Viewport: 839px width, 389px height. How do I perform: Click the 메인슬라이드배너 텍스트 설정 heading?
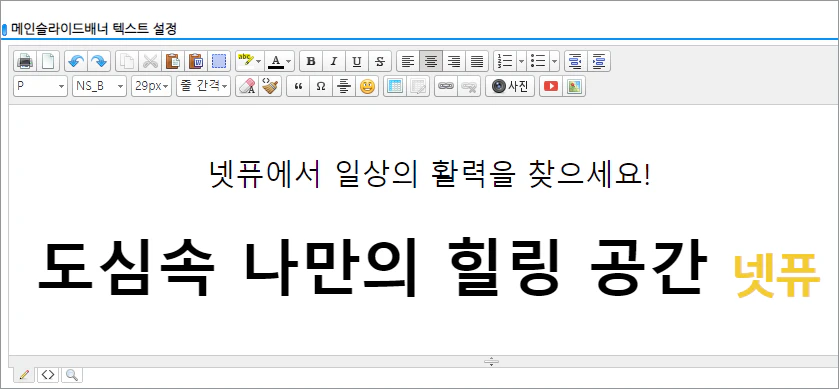(x=93, y=29)
